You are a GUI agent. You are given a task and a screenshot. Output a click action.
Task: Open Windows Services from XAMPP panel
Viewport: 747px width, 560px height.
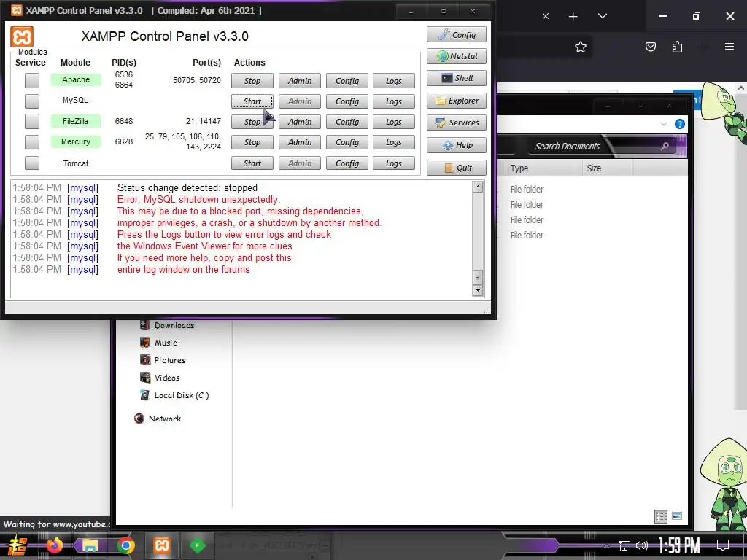[457, 122]
